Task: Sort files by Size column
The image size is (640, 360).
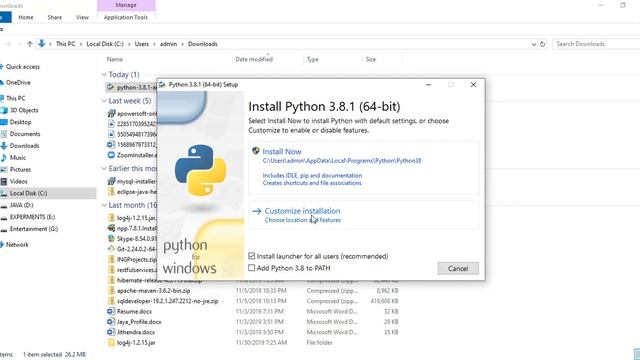Action: (x=371, y=60)
